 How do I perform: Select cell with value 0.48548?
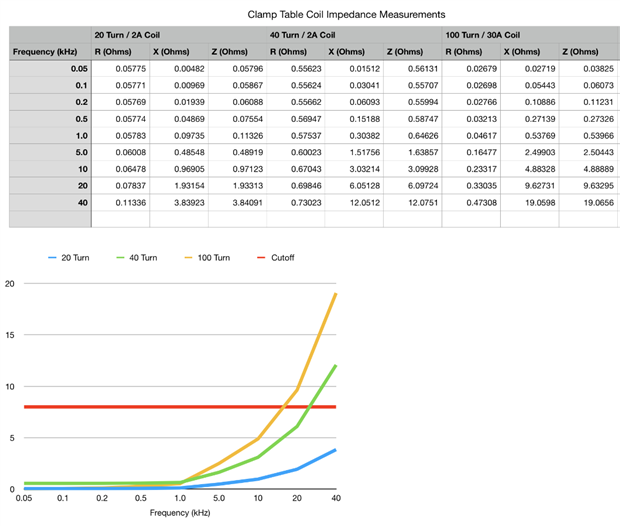click(x=179, y=152)
